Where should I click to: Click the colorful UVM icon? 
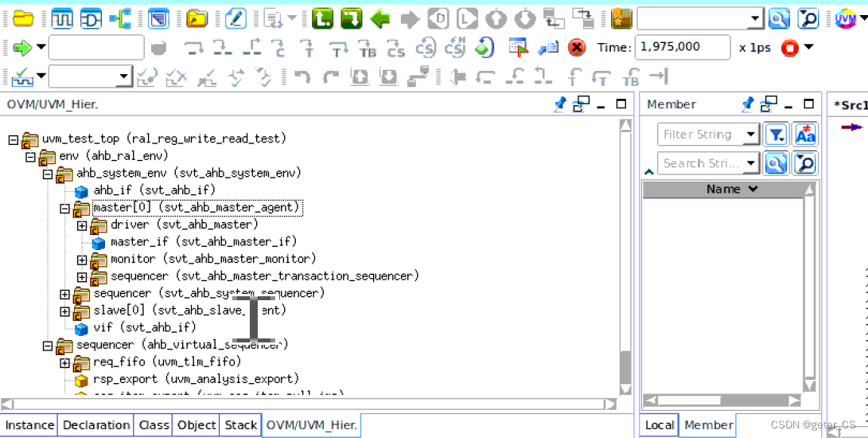point(845,19)
